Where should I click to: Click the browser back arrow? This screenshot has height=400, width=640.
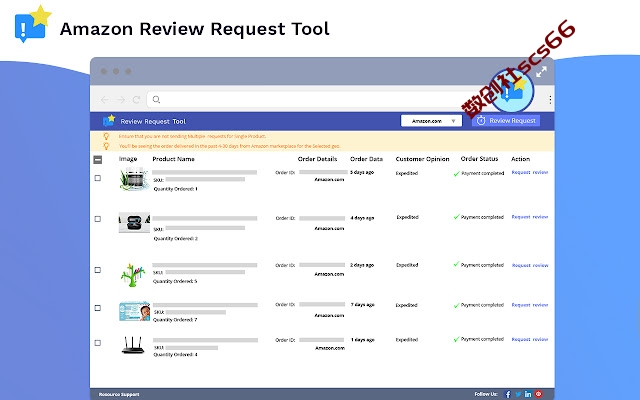pyautogui.click(x=104, y=99)
